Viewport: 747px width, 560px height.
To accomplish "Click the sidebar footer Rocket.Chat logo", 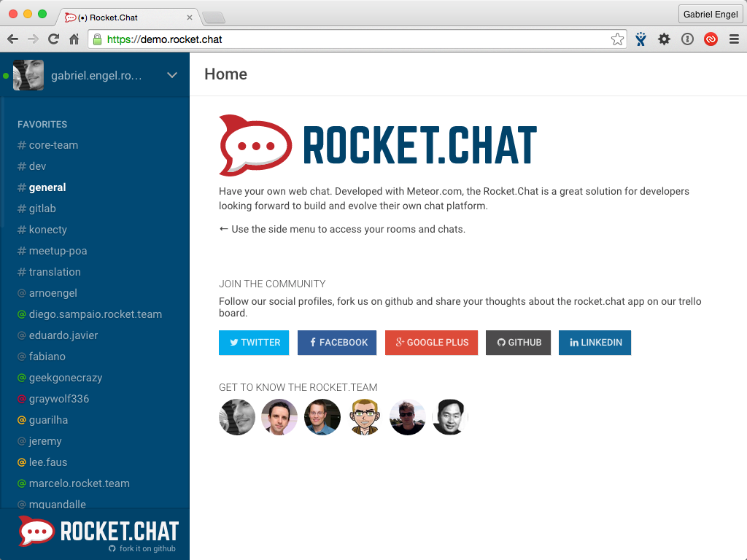I will pyautogui.click(x=98, y=531).
